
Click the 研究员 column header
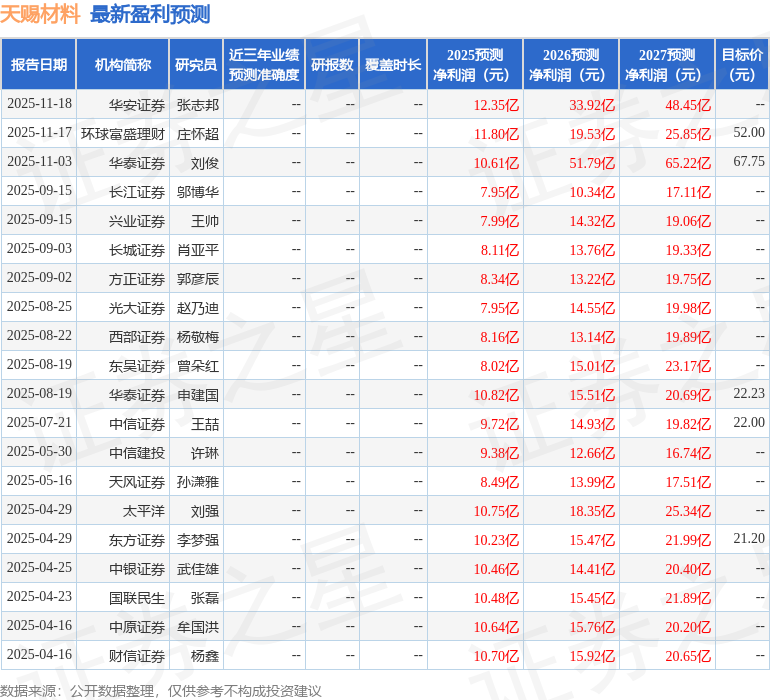[x=196, y=64]
